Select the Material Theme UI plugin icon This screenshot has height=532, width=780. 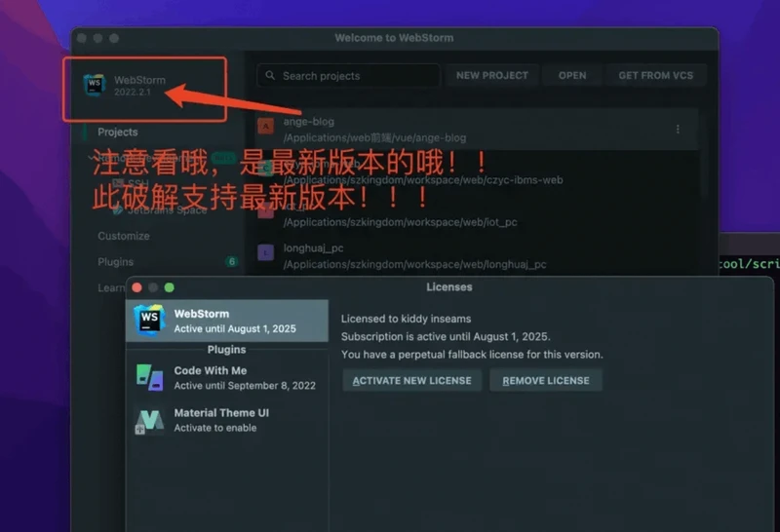point(150,420)
